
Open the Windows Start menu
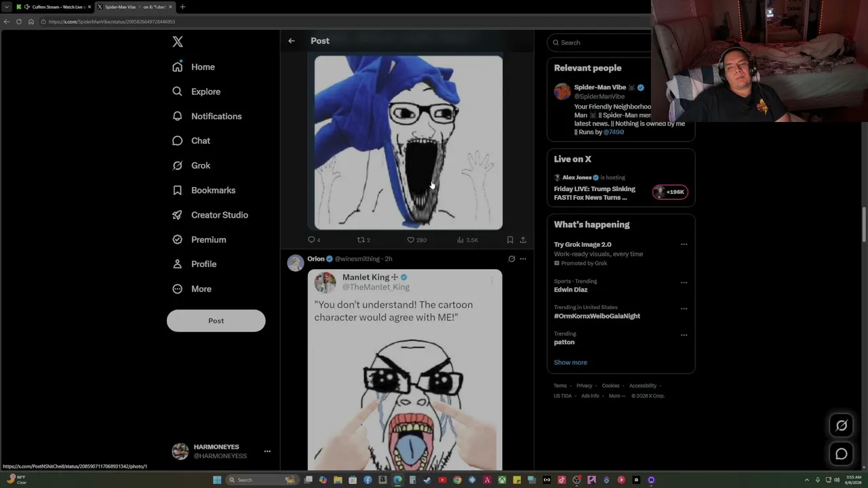(217, 480)
